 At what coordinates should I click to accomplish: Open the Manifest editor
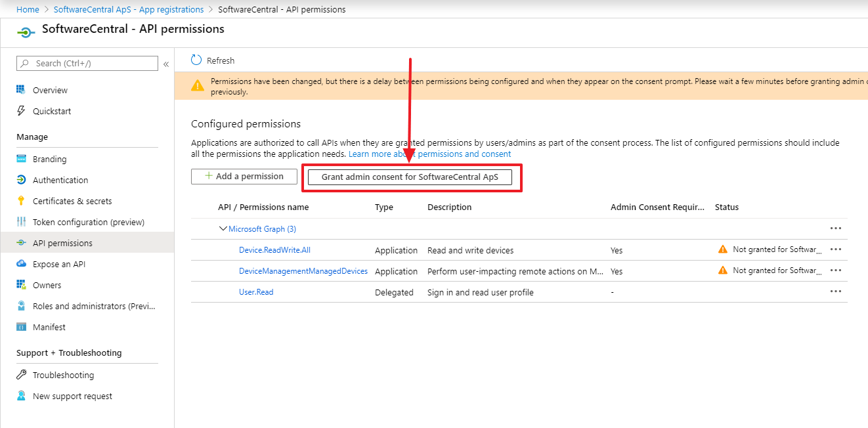tap(49, 328)
